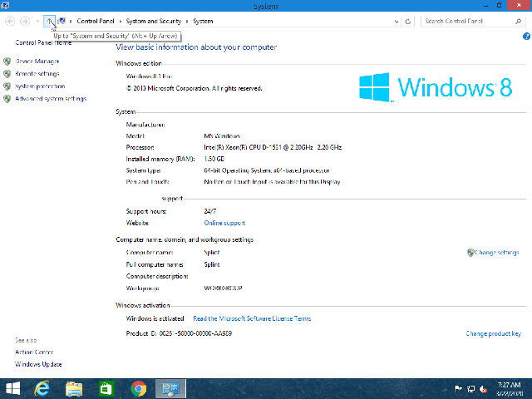532x399 pixels.
Task: Click the Windows 8.1 Pro edition text
Action: tap(149, 76)
